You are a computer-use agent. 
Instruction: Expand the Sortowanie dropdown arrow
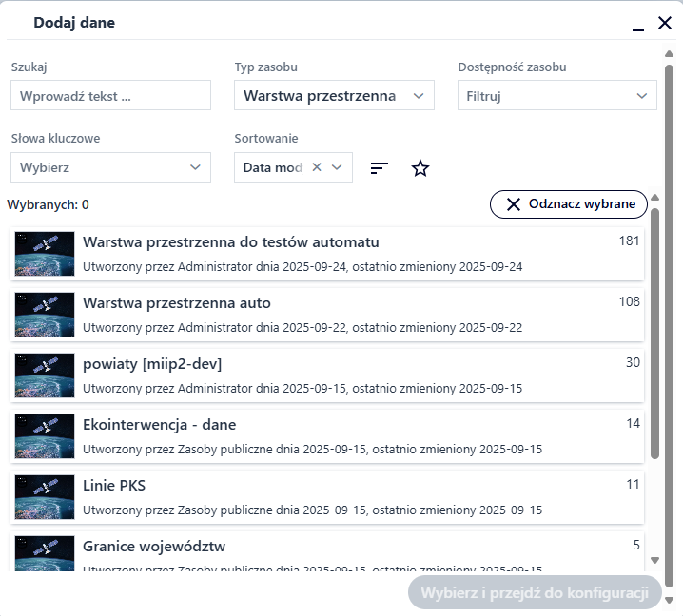click(340, 167)
